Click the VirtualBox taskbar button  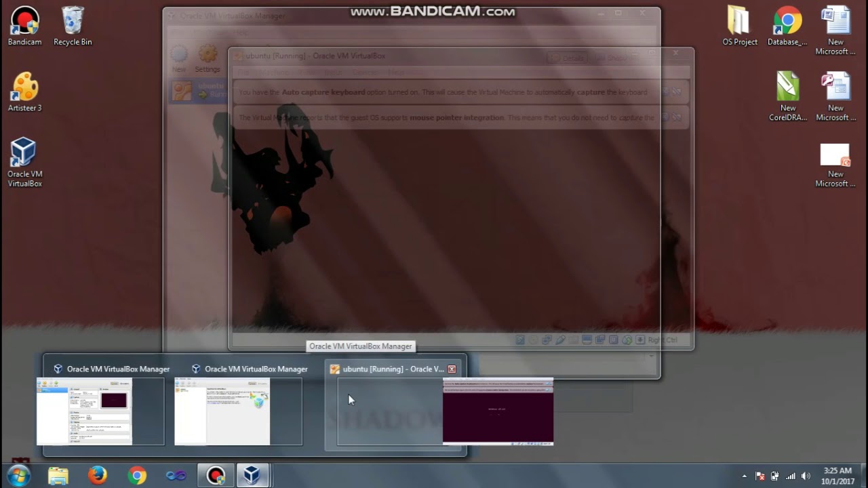click(252, 476)
